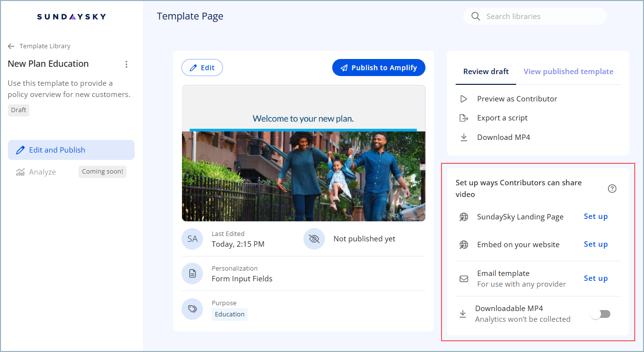Click the Download MP4 icon under Review draft
The image size is (644, 352).
tap(464, 137)
